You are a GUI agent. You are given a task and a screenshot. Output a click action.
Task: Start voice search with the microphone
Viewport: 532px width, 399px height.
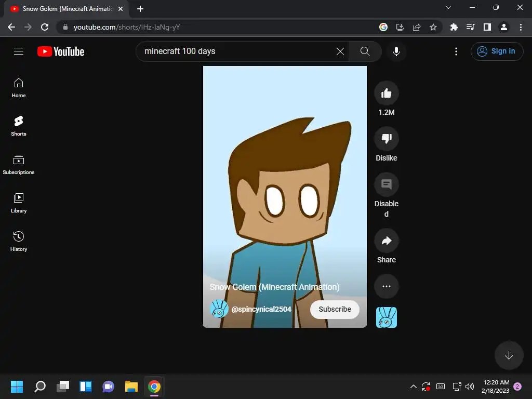coord(396,51)
